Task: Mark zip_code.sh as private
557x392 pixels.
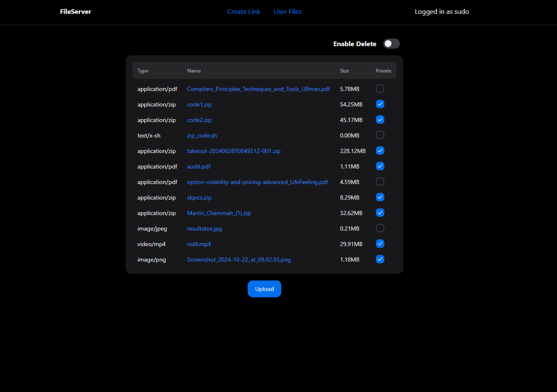Action: coord(380,135)
